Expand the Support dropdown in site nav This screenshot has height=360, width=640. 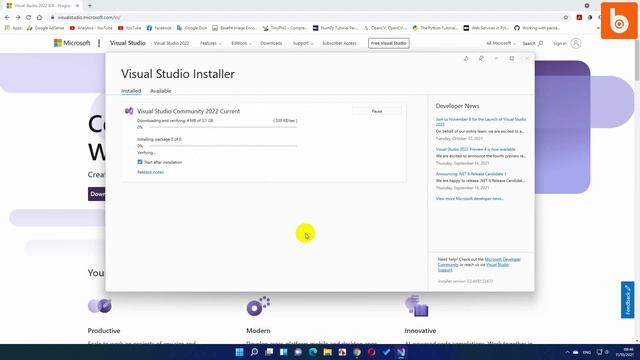pyautogui.click(x=303, y=43)
